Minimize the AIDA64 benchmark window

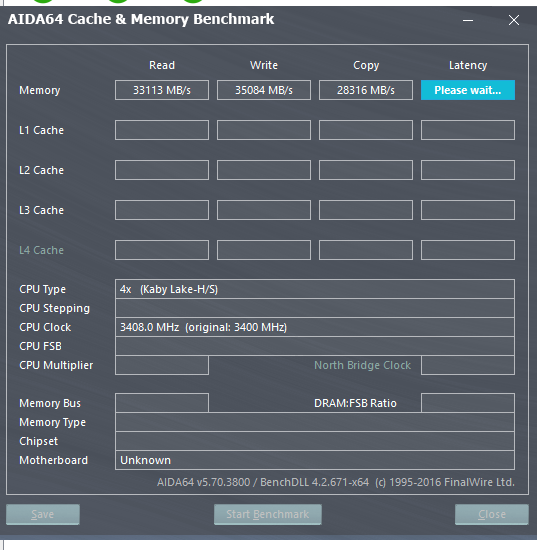[468, 20]
